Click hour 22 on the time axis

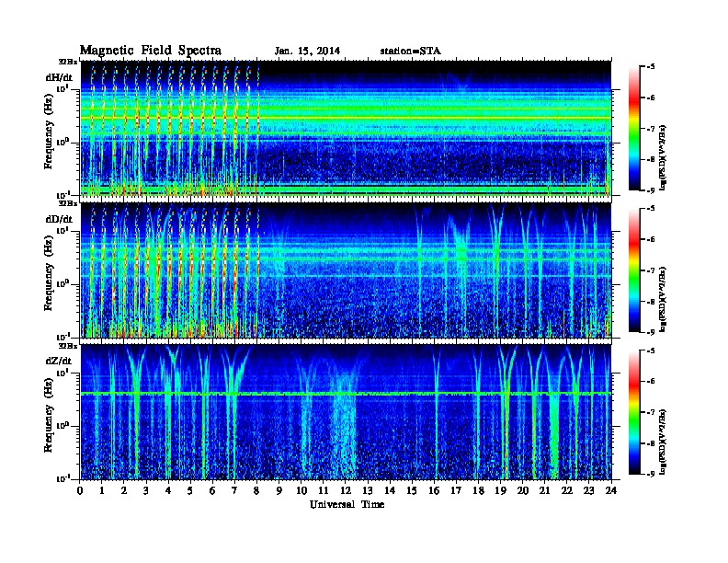click(567, 491)
